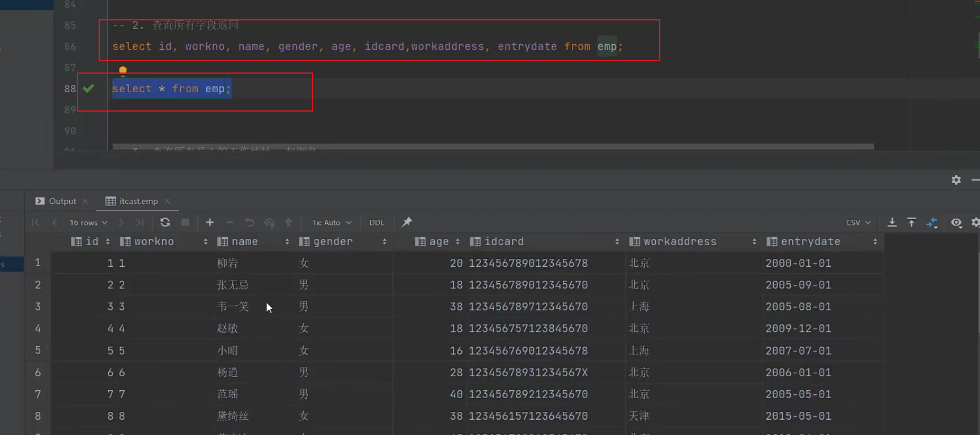This screenshot has width=980, height=435.
Task: Sort by the workno column header
Action: click(x=164, y=242)
